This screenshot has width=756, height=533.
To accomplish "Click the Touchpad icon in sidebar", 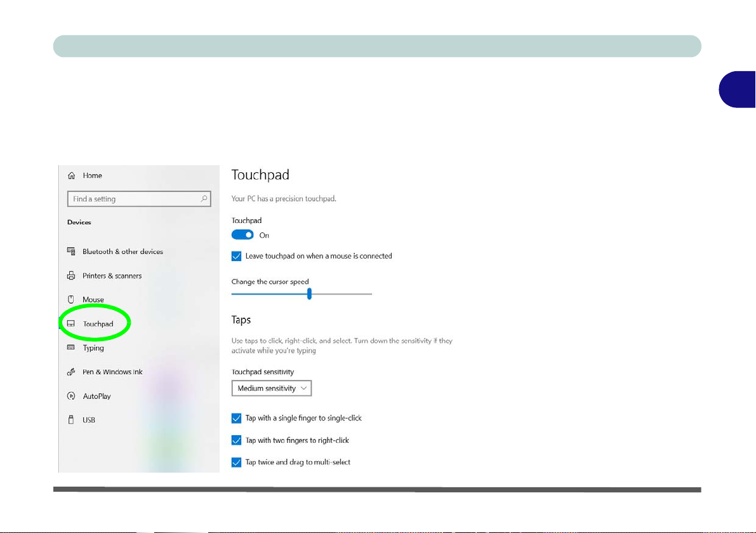I will 71,323.
